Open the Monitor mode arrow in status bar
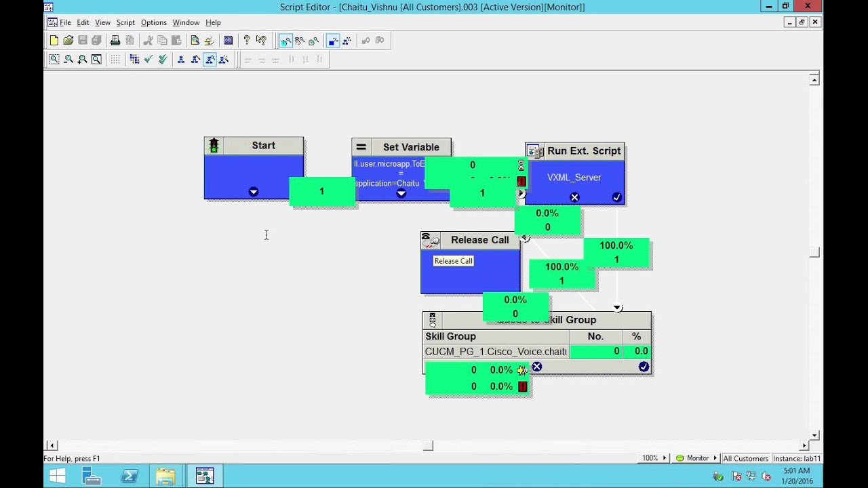This screenshot has width=868, height=488. (715, 458)
